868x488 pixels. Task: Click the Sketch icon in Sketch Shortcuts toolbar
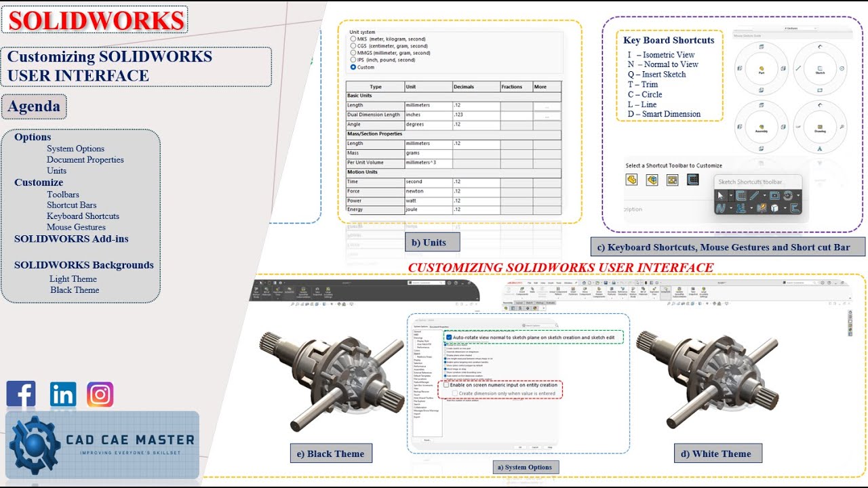(741, 195)
